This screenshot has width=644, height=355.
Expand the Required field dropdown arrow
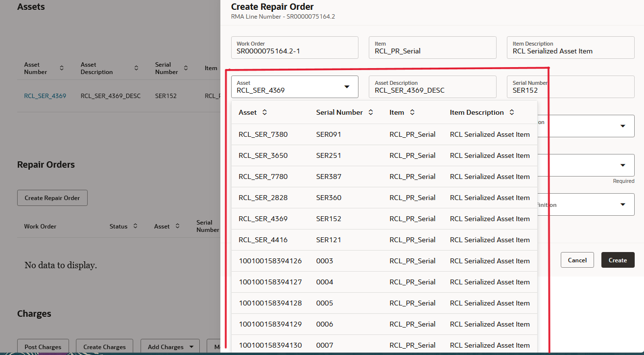(x=623, y=165)
